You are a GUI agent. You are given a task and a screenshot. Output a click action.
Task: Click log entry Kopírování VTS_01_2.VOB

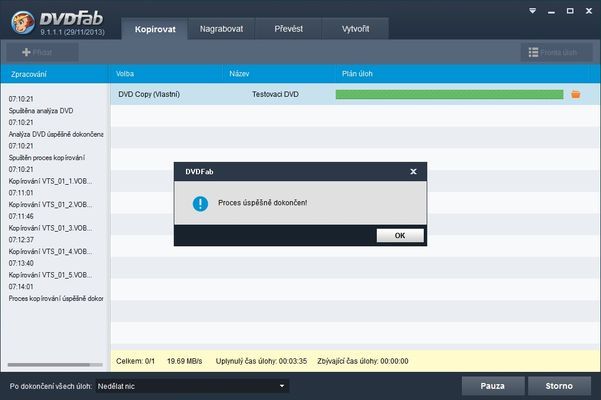[x=50, y=205]
